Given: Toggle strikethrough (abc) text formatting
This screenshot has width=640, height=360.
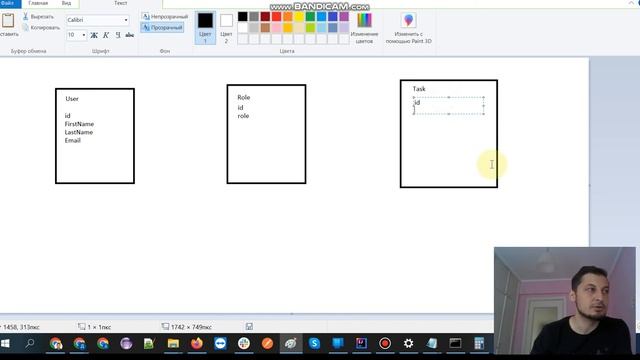Looking at the screenshot, I should (130, 35).
